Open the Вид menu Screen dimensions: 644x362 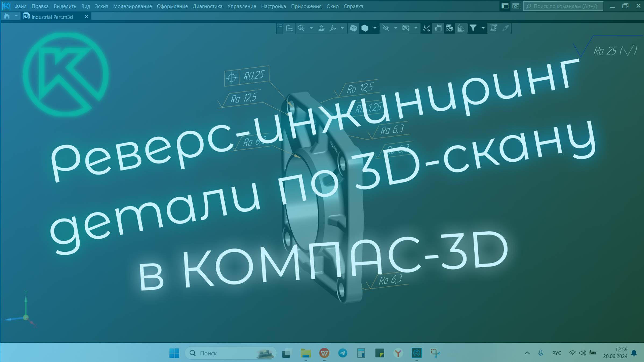click(86, 6)
